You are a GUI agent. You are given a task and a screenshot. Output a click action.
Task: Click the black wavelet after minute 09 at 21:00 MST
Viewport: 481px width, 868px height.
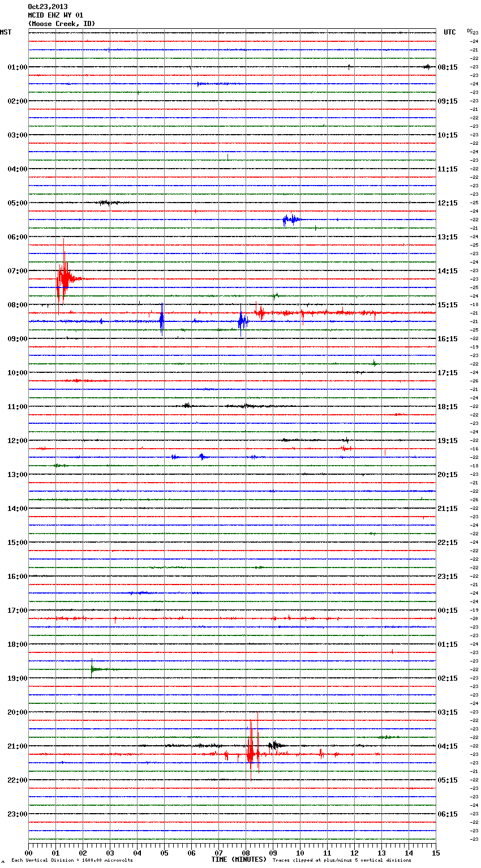(x=276, y=745)
